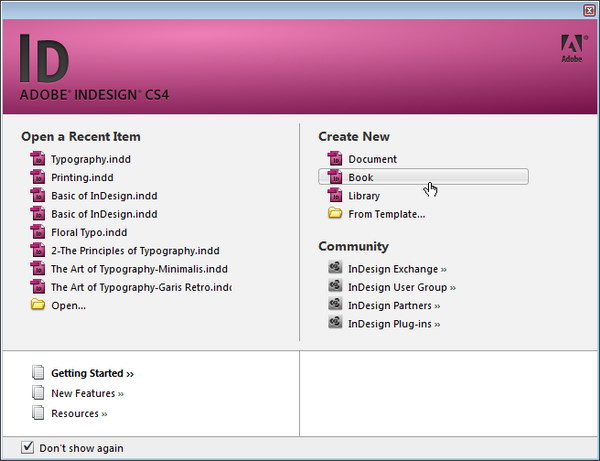Click the Book icon under Create New
This screenshot has width=600, height=461.
(335, 177)
